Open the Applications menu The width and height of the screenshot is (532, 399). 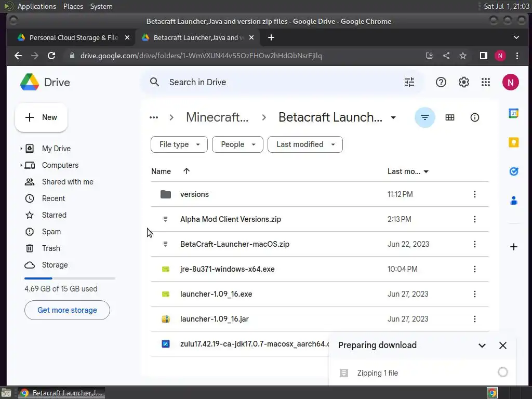37,6
